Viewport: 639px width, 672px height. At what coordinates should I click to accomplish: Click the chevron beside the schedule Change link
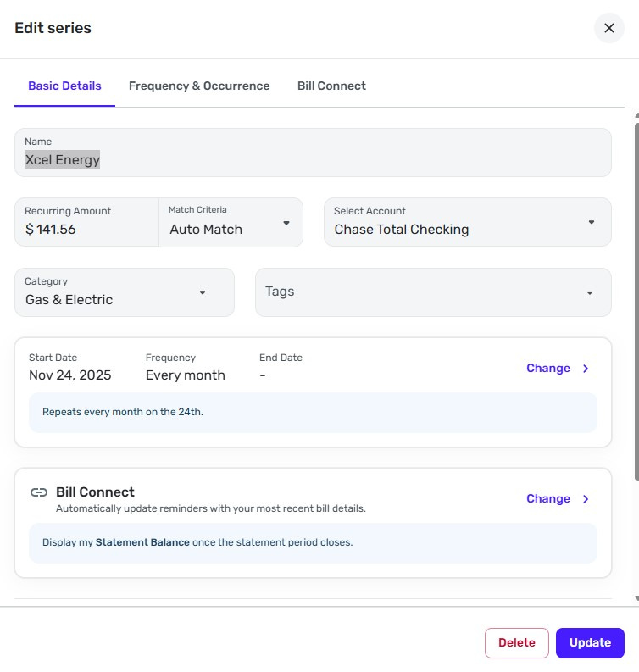point(586,369)
